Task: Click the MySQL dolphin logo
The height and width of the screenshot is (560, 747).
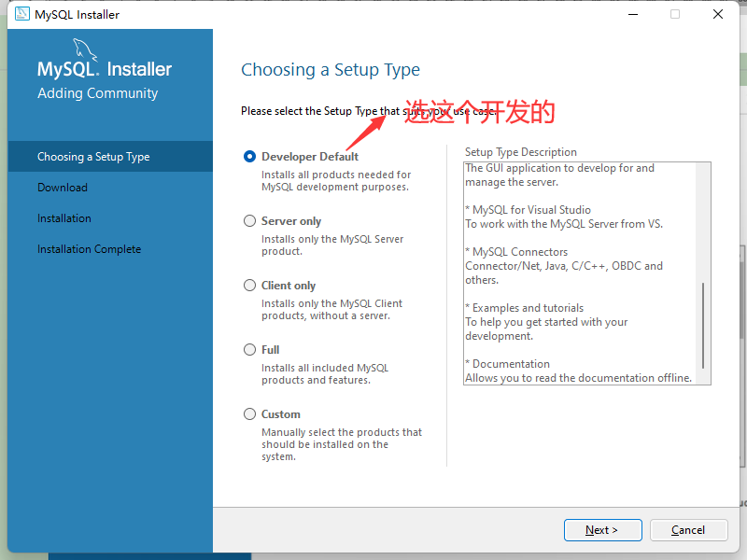Action: 85,49
